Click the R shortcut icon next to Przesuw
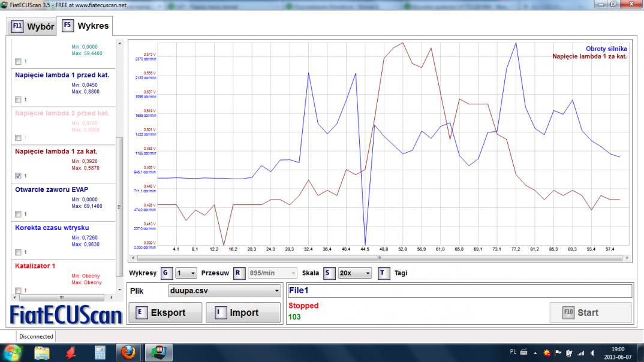The image size is (644, 362). pyautogui.click(x=239, y=273)
